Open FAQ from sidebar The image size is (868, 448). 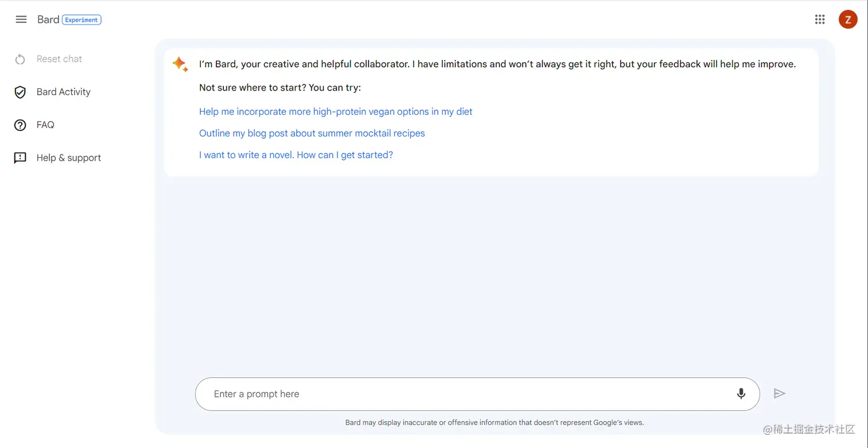pyautogui.click(x=45, y=125)
